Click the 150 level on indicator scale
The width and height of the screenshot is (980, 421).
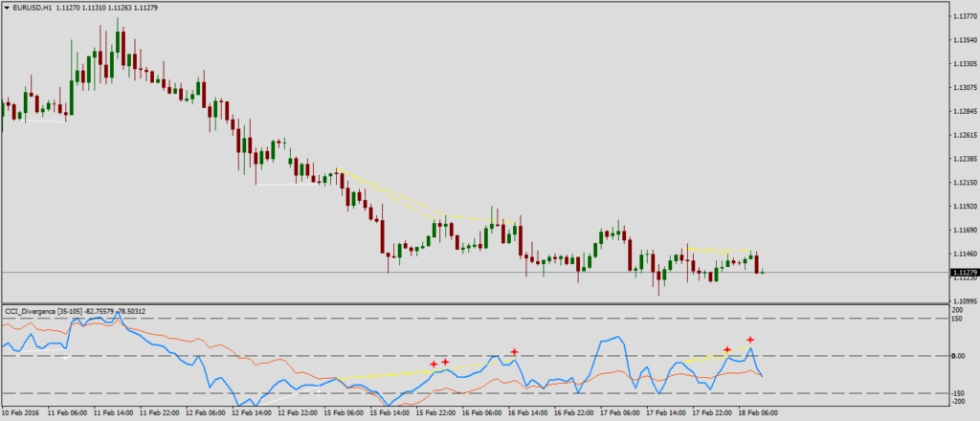tap(957, 318)
